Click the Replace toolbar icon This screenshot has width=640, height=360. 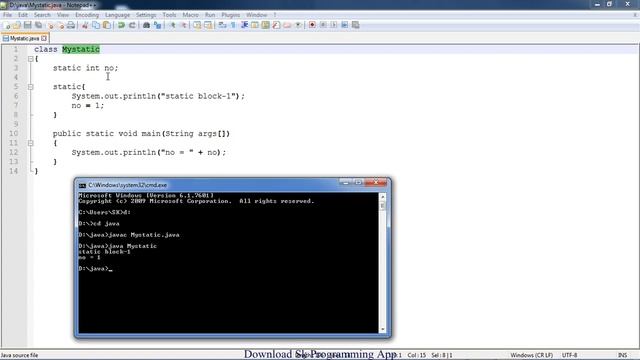pos(158,25)
